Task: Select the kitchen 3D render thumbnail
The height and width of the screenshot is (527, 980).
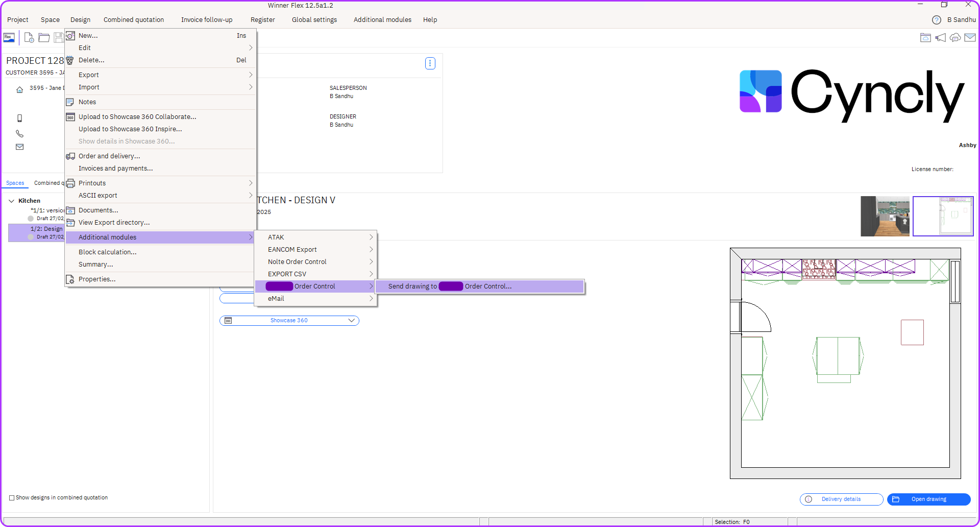Action: pos(885,217)
